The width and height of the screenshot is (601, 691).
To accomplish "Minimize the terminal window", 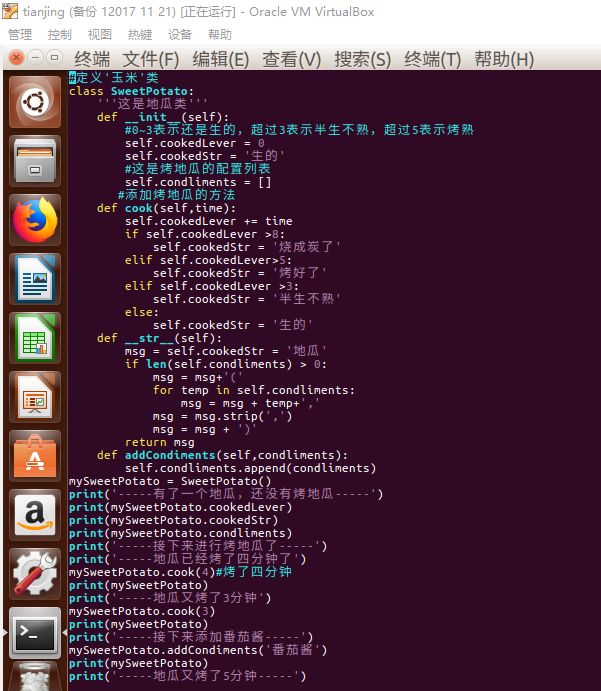I will point(35,58).
